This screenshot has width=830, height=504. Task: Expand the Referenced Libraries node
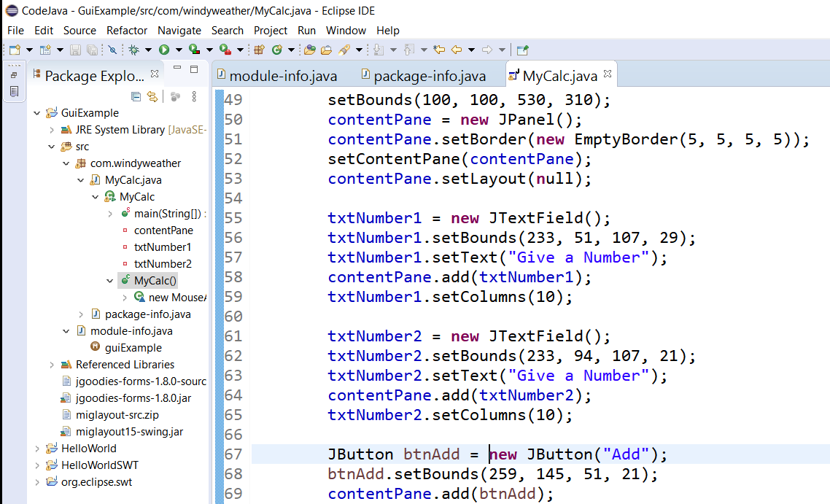(x=52, y=365)
